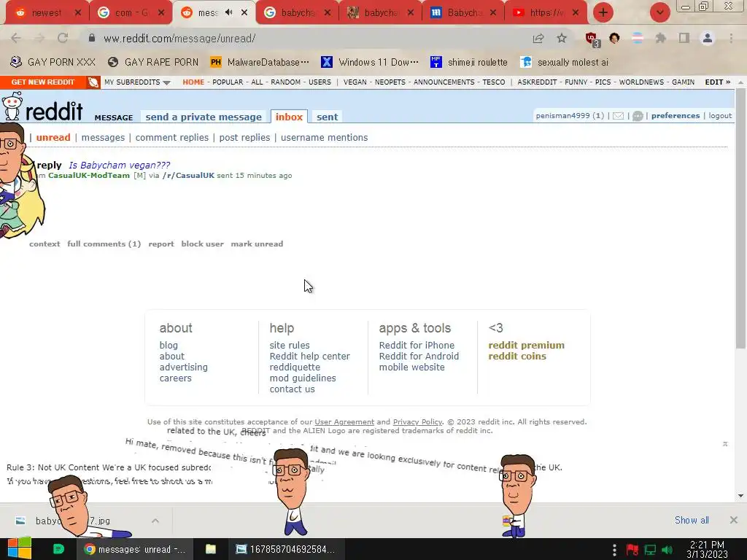The image size is (747, 560).
Task: Click the icon beside GET NEW REDDIT
Action: [93, 82]
